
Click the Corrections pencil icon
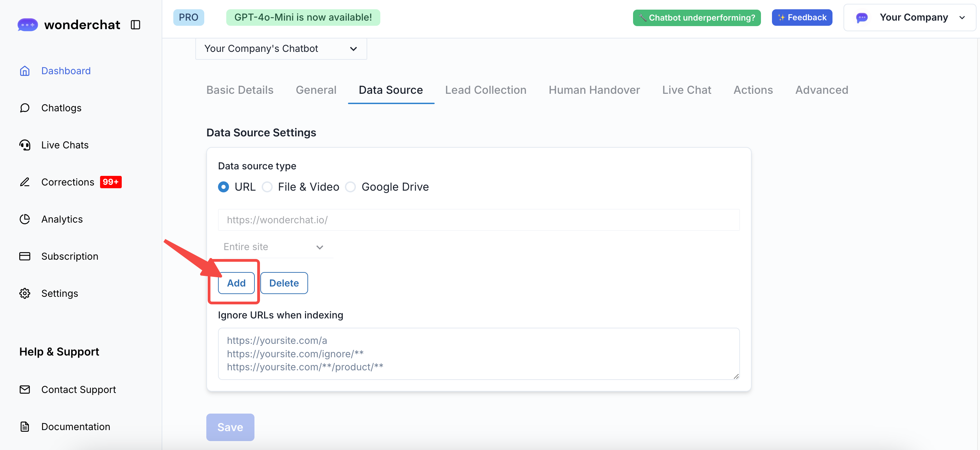[x=25, y=182]
